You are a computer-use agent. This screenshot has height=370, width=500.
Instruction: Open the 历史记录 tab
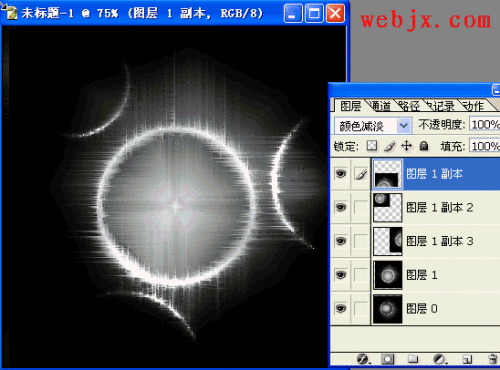[x=441, y=106]
